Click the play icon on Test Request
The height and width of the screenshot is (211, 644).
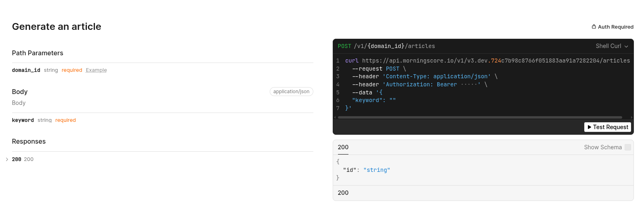(x=589, y=127)
